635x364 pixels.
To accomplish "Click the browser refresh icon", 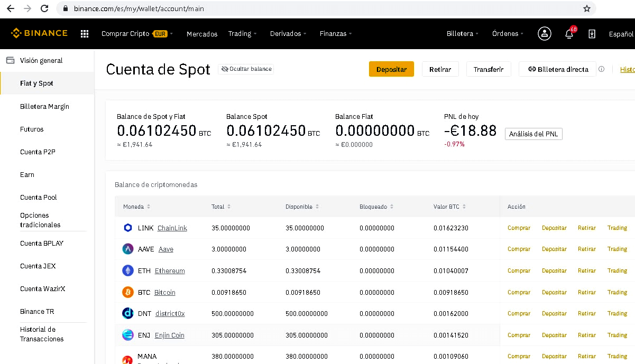I will point(44,8).
